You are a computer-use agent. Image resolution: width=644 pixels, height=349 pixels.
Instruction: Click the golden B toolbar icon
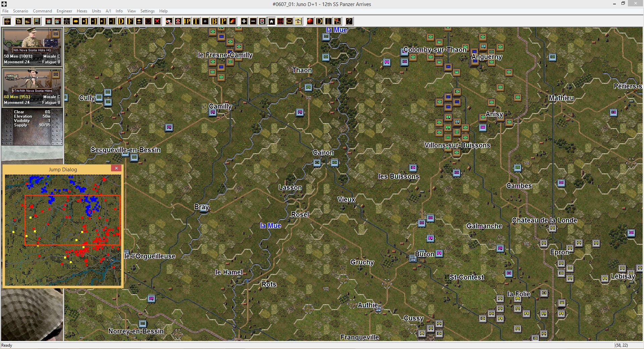[x=214, y=21]
